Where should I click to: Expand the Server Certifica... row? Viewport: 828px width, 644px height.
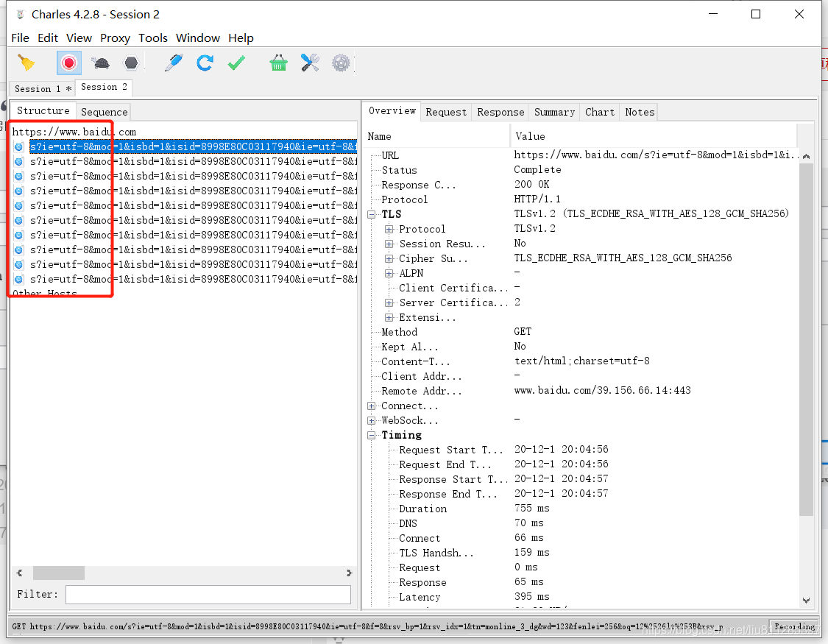pyautogui.click(x=389, y=303)
